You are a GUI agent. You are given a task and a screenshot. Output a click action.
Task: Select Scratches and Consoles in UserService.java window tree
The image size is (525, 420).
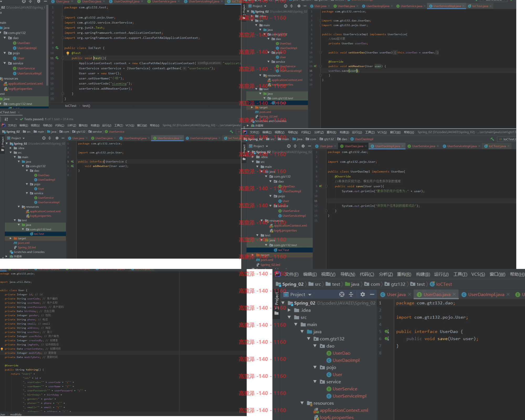[27, 252]
